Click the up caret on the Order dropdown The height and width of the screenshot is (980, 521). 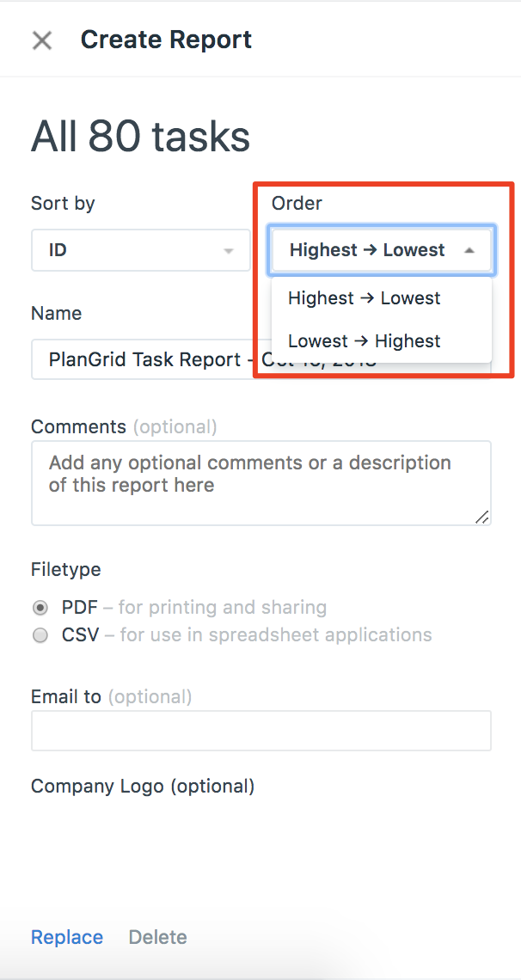[x=471, y=250]
